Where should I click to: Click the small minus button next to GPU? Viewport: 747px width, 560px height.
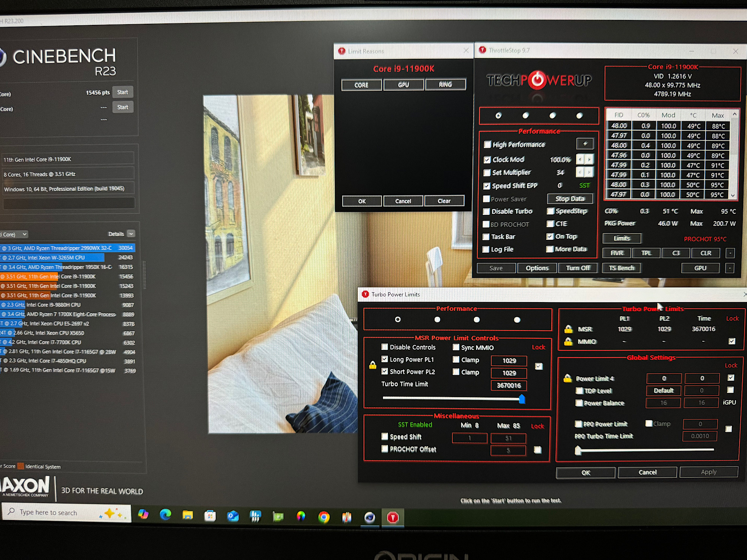click(x=730, y=268)
